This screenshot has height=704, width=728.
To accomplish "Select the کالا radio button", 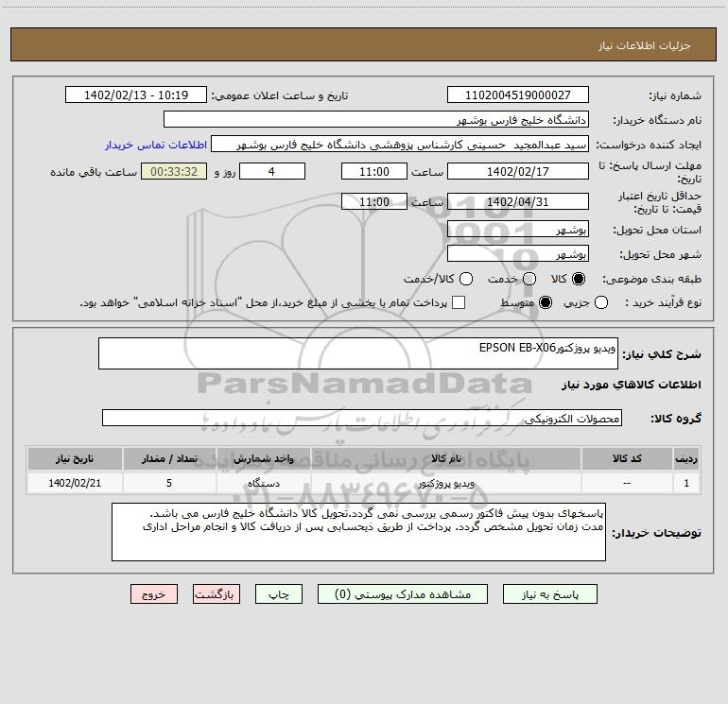I will coord(579,279).
